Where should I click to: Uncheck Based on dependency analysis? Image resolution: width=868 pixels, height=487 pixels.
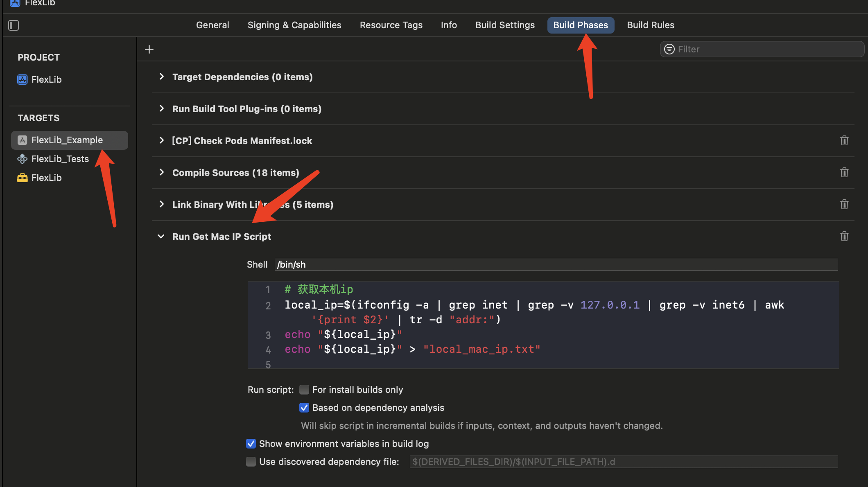click(x=304, y=408)
